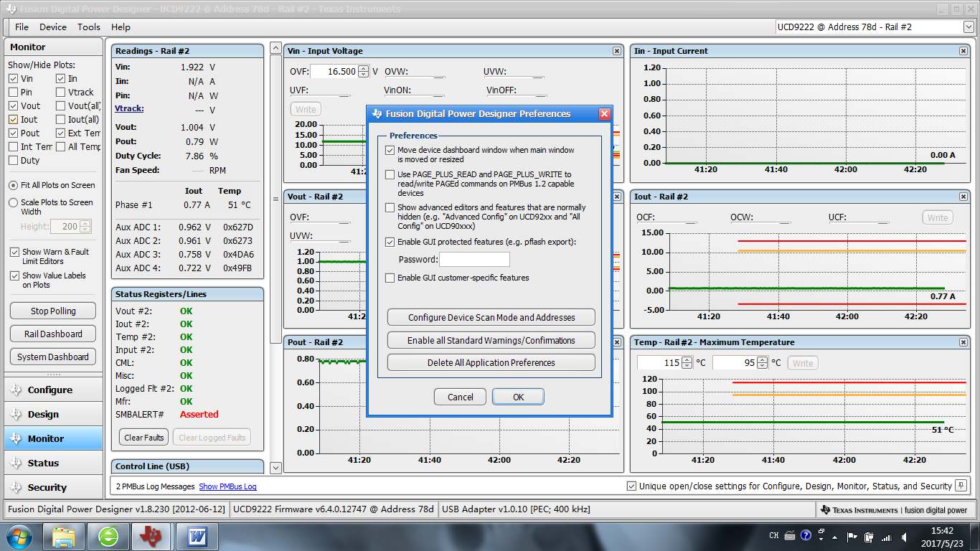The height and width of the screenshot is (551, 980).
Task: Close the Iin - Input Current plot
Action: [x=963, y=51]
